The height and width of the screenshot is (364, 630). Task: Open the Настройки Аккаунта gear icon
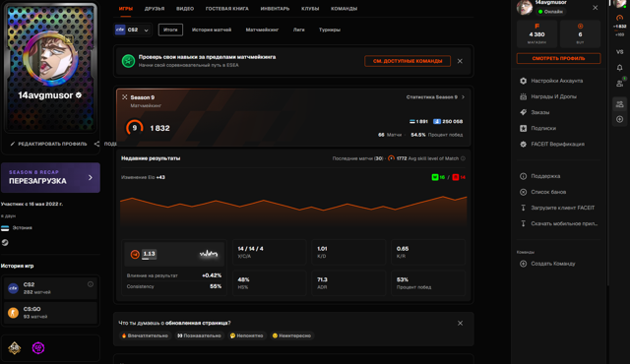pos(523,81)
